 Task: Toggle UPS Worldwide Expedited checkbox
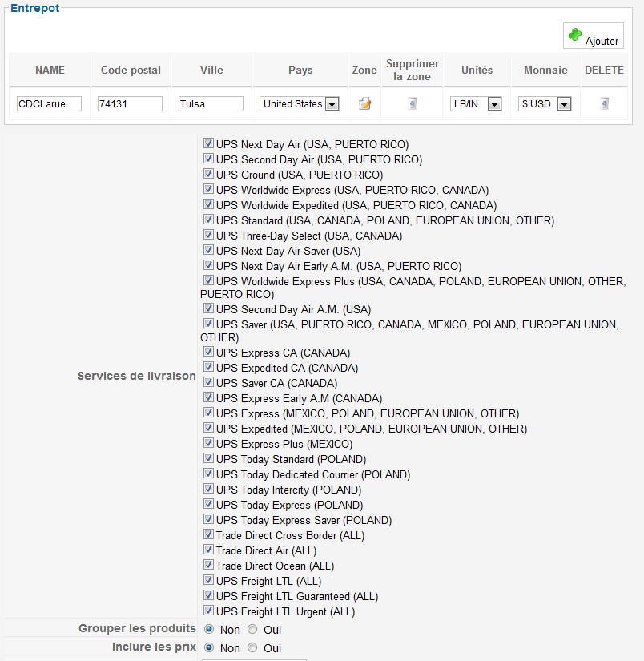tap(208, 204)
